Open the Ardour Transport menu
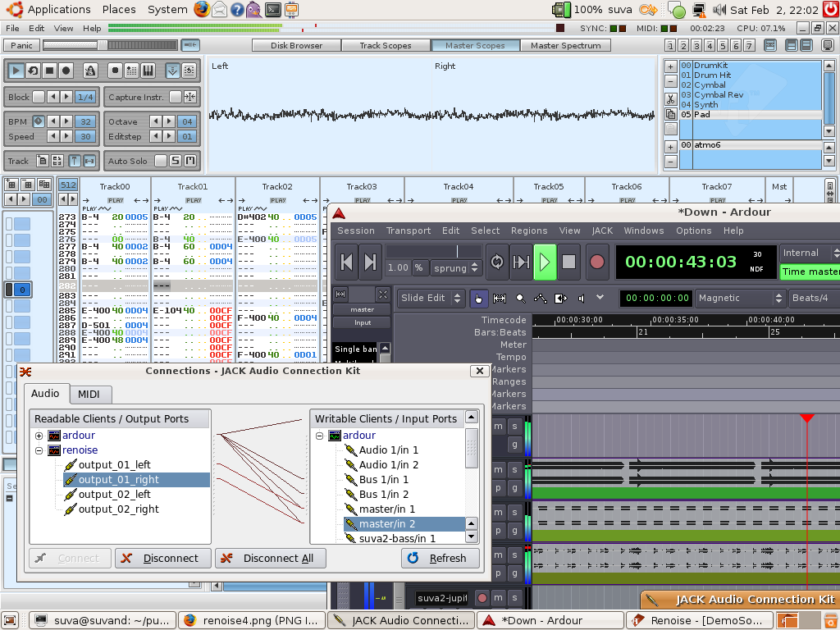The image size is (840, 630). pyautogui.click(x=409, y=231)
